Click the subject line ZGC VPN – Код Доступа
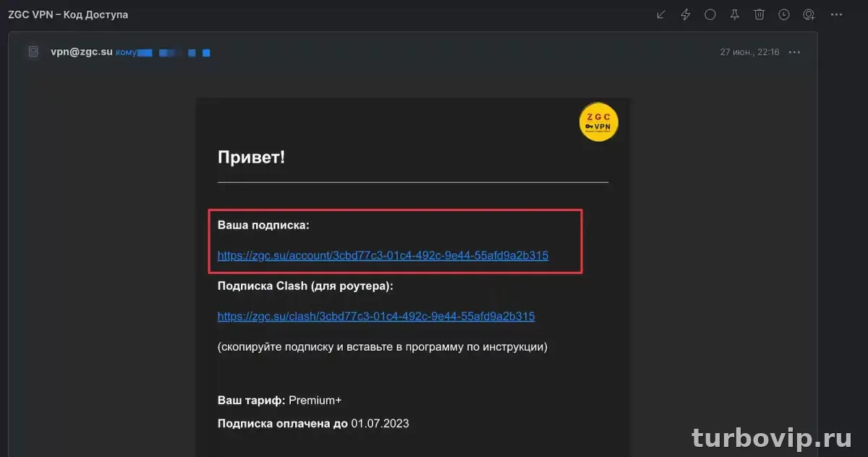This screenshot has width=868, height=457. [69, 14]
